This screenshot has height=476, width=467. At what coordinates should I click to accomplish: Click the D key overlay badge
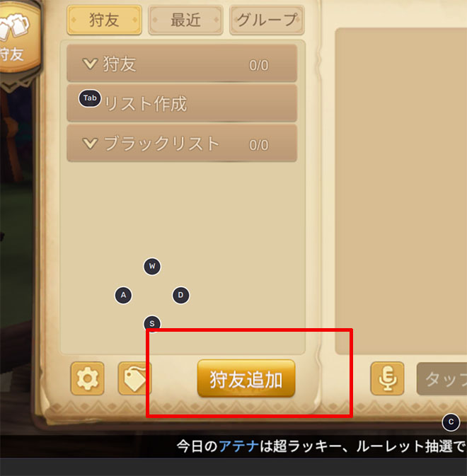coord(180,295)
